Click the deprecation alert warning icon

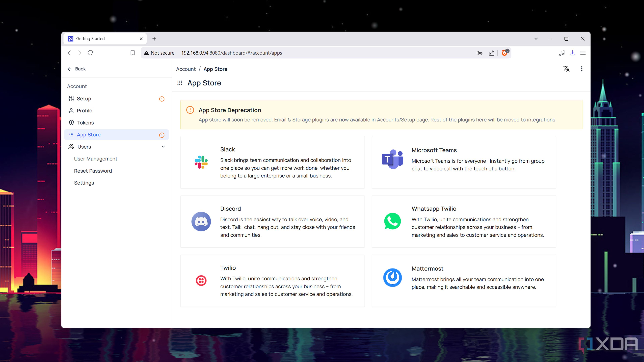pos(190,110)
